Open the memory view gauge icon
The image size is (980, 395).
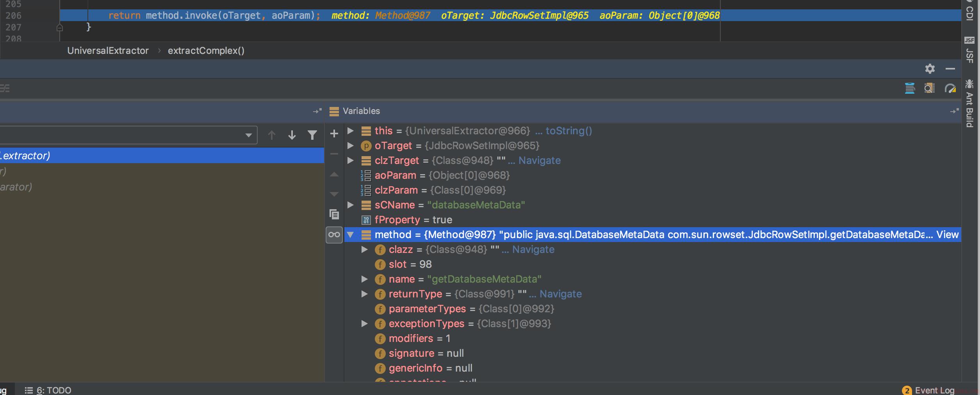coord(950,89)
